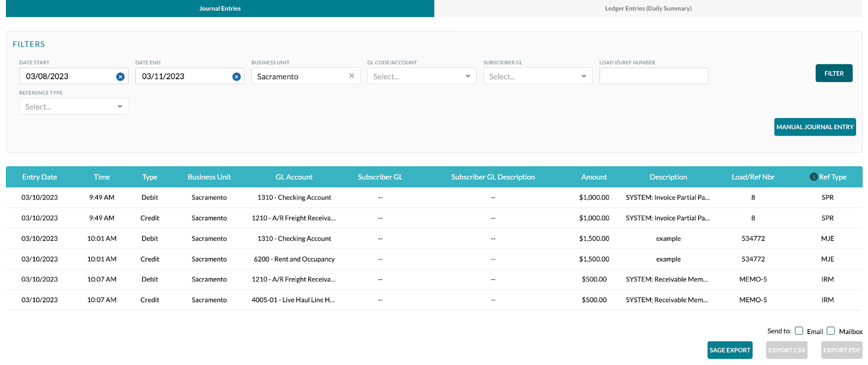Click the SAGE EXPORT button

730,350
